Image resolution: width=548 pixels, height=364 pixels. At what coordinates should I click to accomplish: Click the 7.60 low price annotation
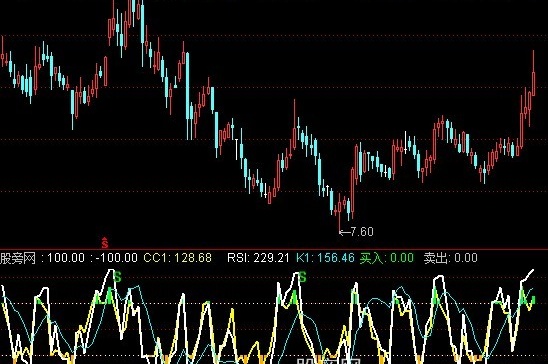pos(356,232)
